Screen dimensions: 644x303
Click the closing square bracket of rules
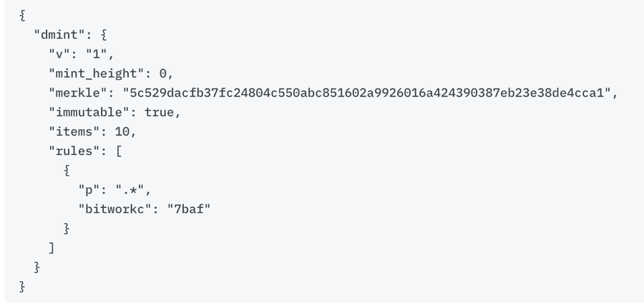coord(52,248)
